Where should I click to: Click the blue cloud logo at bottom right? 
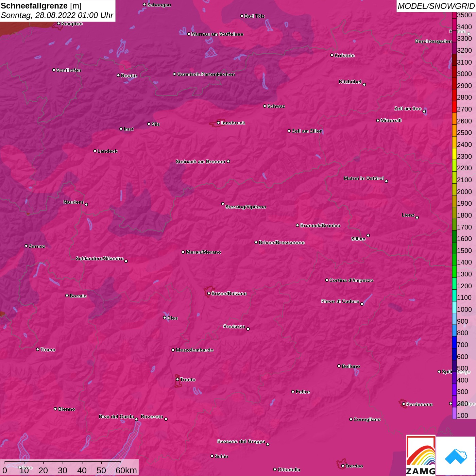click(x=456, y=456)
